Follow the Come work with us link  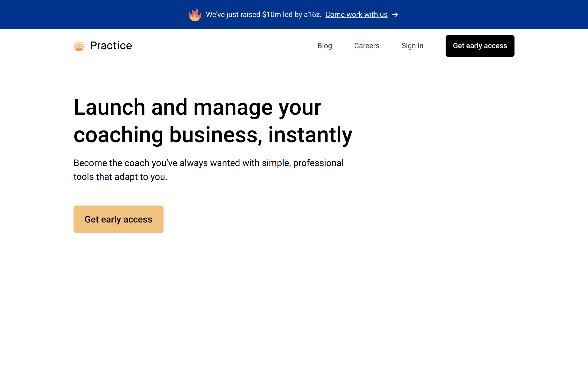(x=356, y=14)
